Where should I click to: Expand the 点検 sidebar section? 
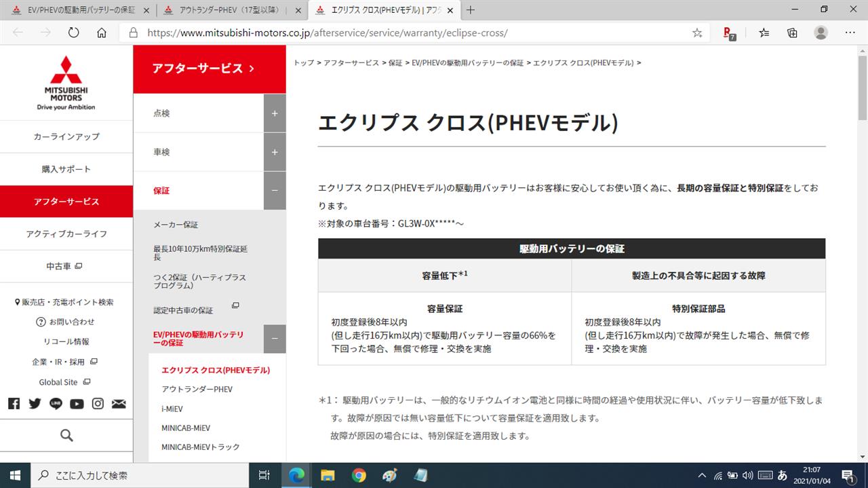pos(275,113)
